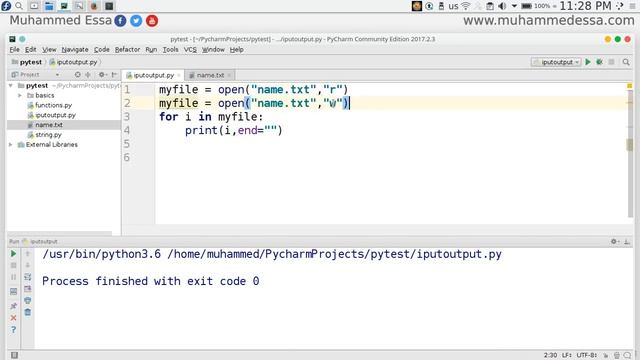
Task: Click the us keyboard layout indicator
Action: click(453, 6)
